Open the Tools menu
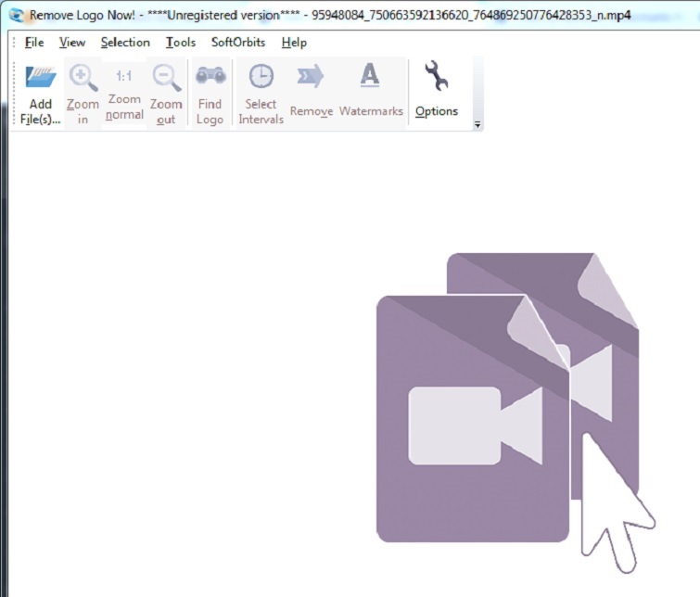Image resolution: width=700 pixels, height=597 pixels. click(x=181, y=43)
